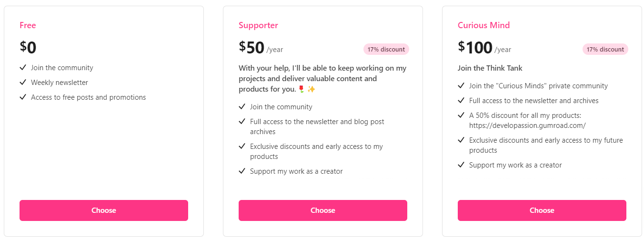
Task: Click the checkmark beside Weekly newsletter
Action: point(23,83)
